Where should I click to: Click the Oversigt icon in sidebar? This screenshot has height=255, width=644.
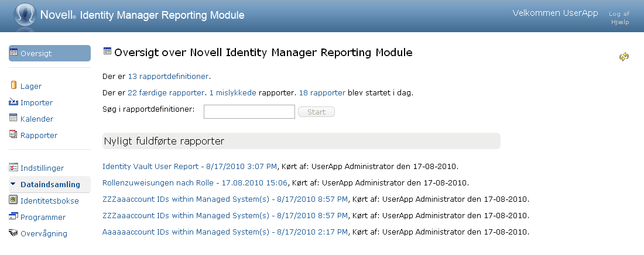point(14,53)
